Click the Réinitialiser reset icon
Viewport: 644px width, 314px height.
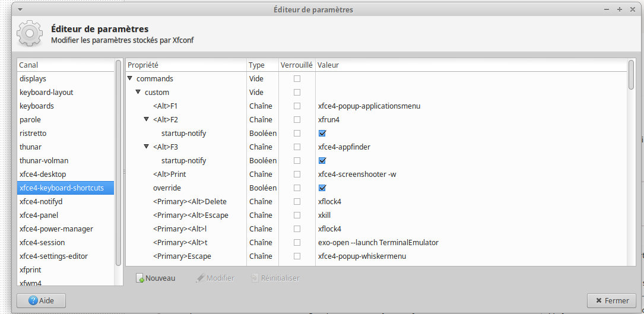(x=255, y=278)
